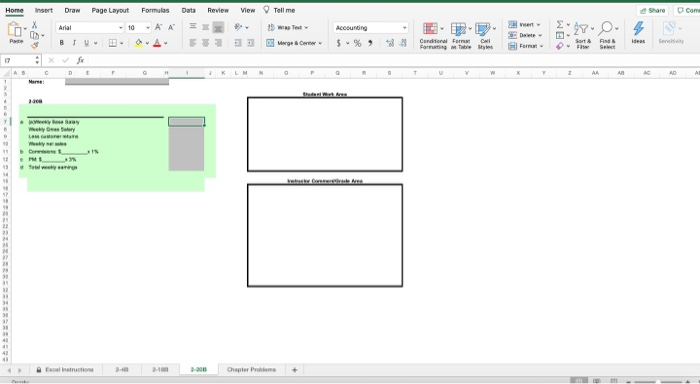Toggle Bold formatting
700x384 pixels.
click(62, 43)
